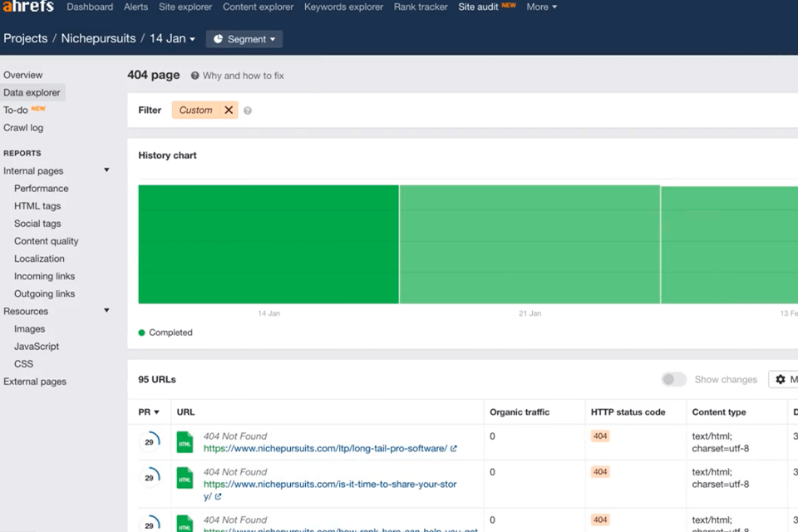The image size is (798, 532).
Task: Open Keywords explorer
Action: [x=343, y=7]
